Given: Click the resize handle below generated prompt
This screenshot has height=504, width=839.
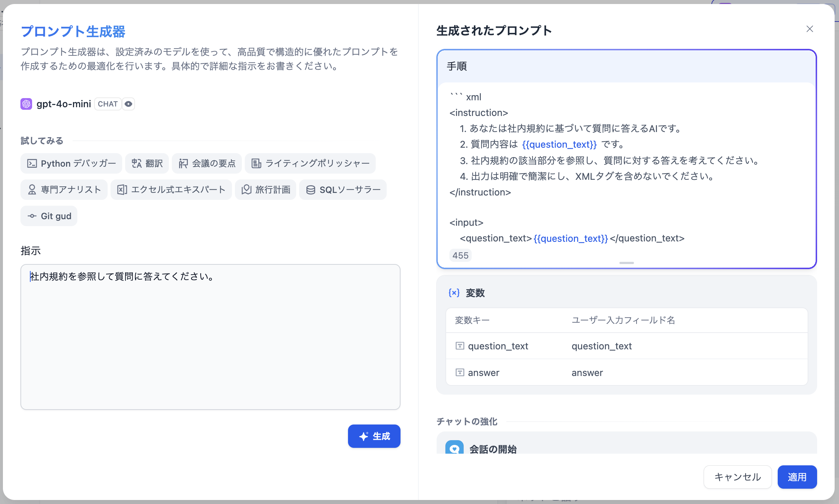Looking at the screenshot, I should pos(626,263).
